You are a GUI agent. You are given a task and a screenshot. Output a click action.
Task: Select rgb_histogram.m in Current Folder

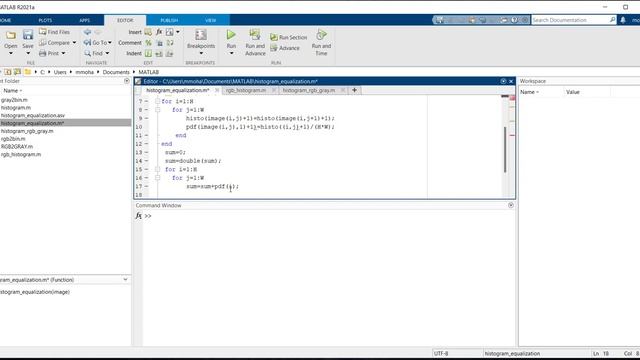(x=21, y=154)
